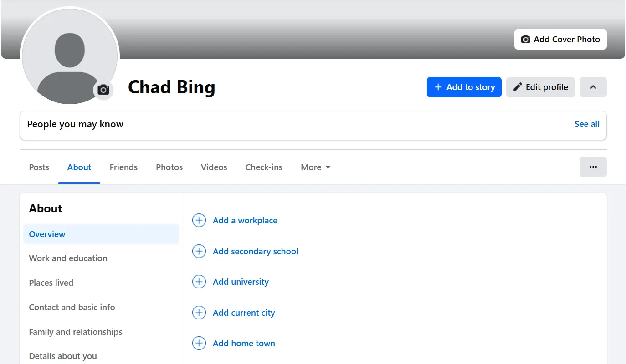The image size is (626, 364).
Task: Click the Edit profile button
Action: tap(540, 87)
